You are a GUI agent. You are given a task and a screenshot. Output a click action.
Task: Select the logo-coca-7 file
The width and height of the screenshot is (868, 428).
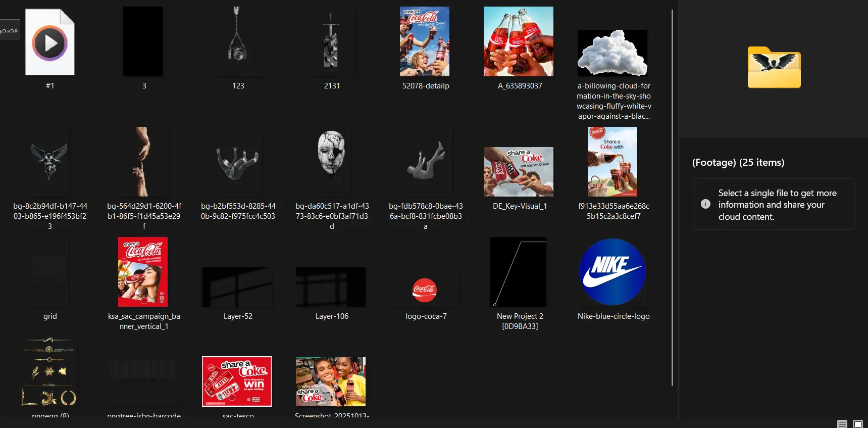(x=425, y=291)
